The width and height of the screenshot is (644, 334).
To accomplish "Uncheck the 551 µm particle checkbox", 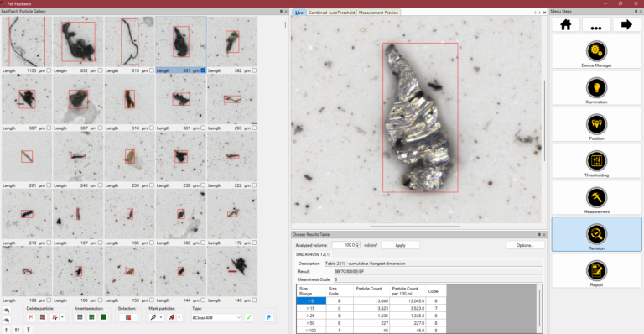I will point(203,70).
